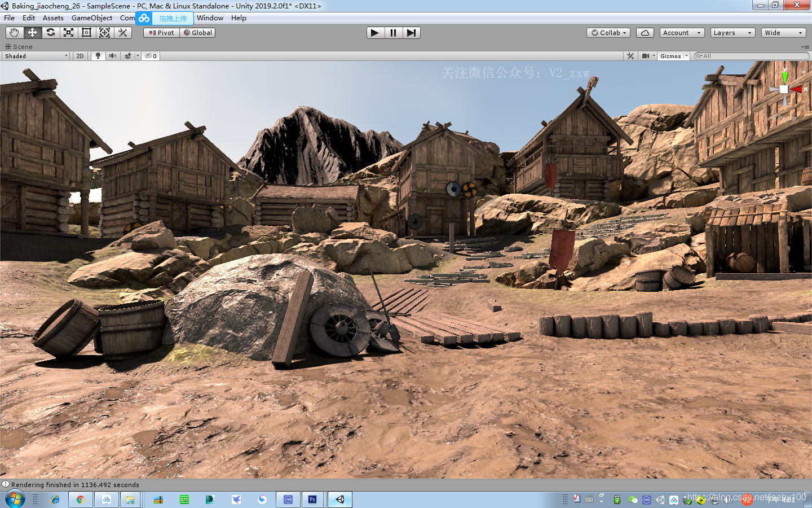This screenshot has width=812, height=508.
Task: Open Photoshop from taskbar
Action: 312,500
